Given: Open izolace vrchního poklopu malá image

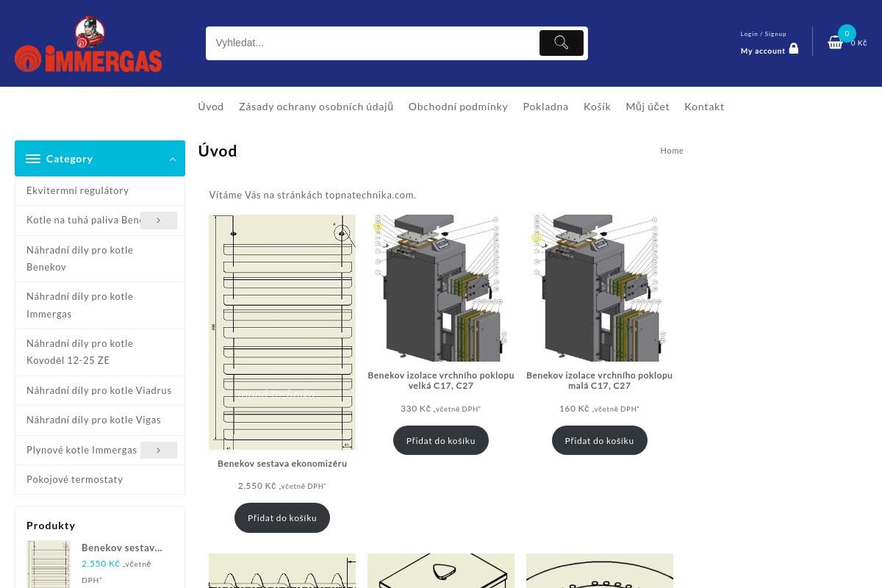Looking at the screenshot, I should point(600,288).
